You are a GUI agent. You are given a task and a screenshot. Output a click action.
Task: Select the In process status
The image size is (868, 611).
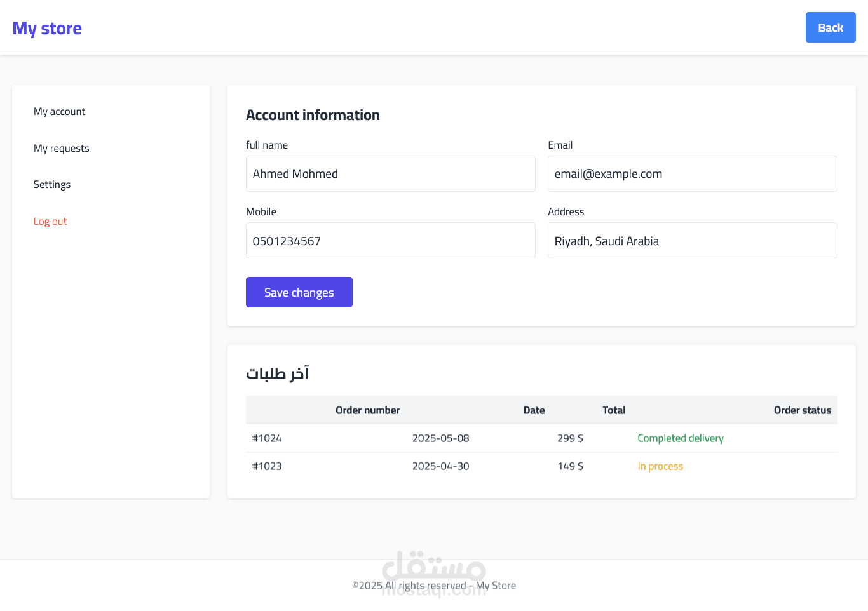660,466
